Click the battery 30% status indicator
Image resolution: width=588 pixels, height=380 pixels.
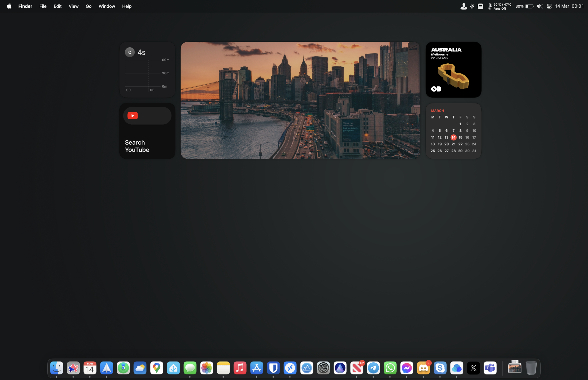tap(524, 6)
